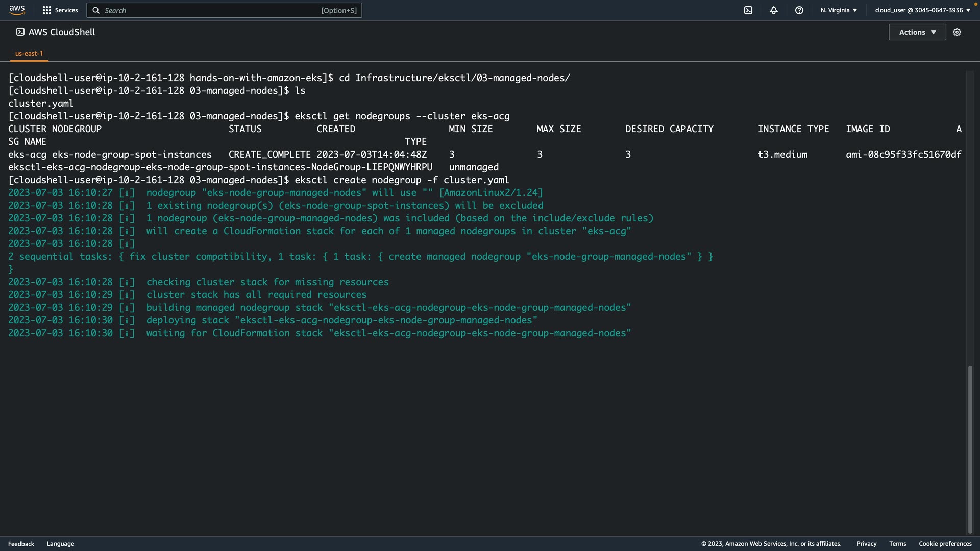Click the CloudShell icon beside page title
Screen dimensions: 980x551
tap(20, 32)
